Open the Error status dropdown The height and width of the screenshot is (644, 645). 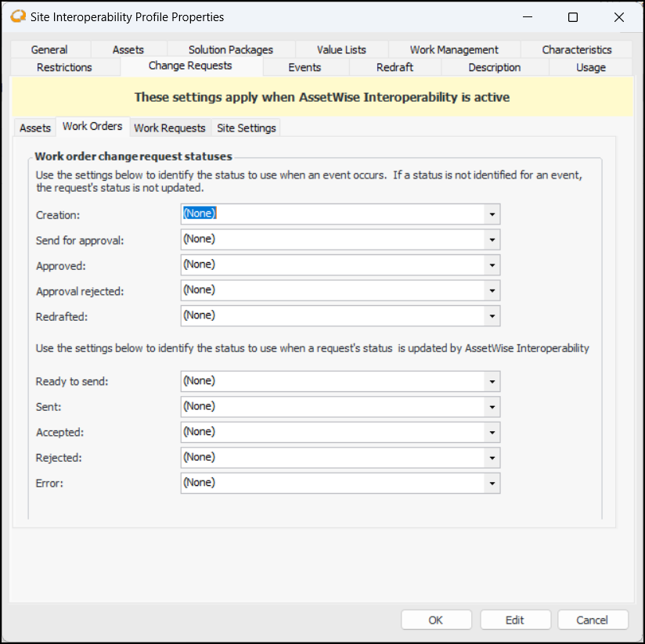[492, 483]
